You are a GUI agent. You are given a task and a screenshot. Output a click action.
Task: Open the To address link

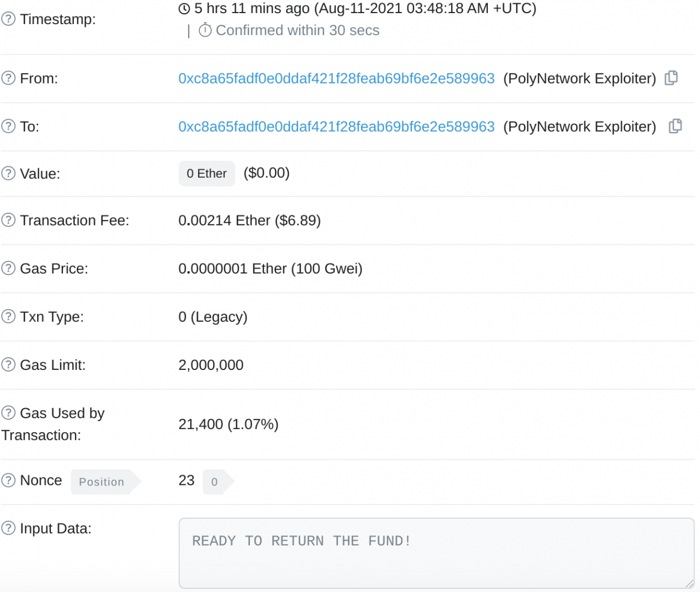336,127
